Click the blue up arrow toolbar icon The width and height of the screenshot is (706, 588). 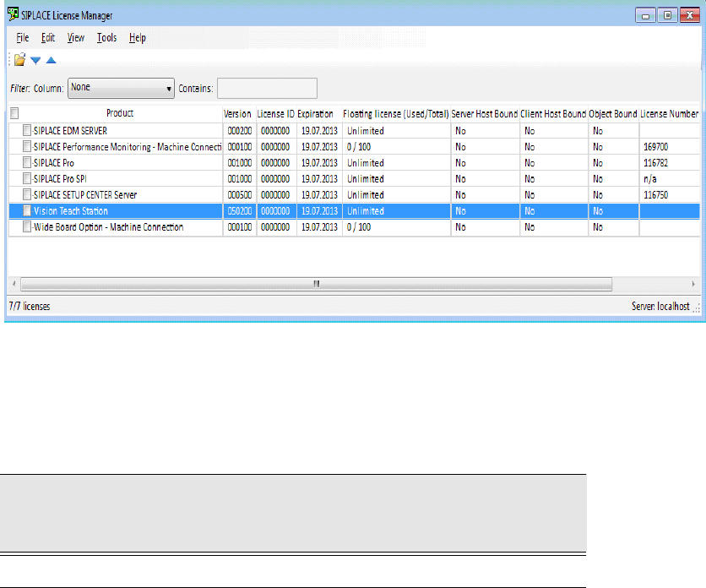[x=51, y=60]
